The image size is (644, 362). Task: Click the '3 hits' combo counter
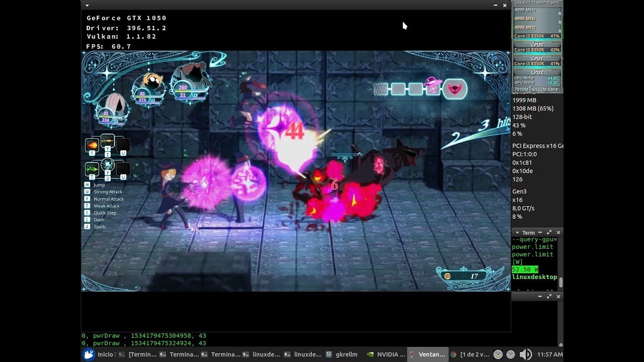click(x=495, y=124)
